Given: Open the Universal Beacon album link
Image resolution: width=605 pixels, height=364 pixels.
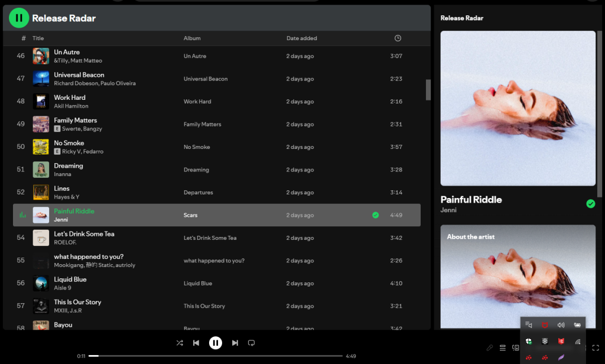Looking at the screenshot, I should click(x=206, y=79).
